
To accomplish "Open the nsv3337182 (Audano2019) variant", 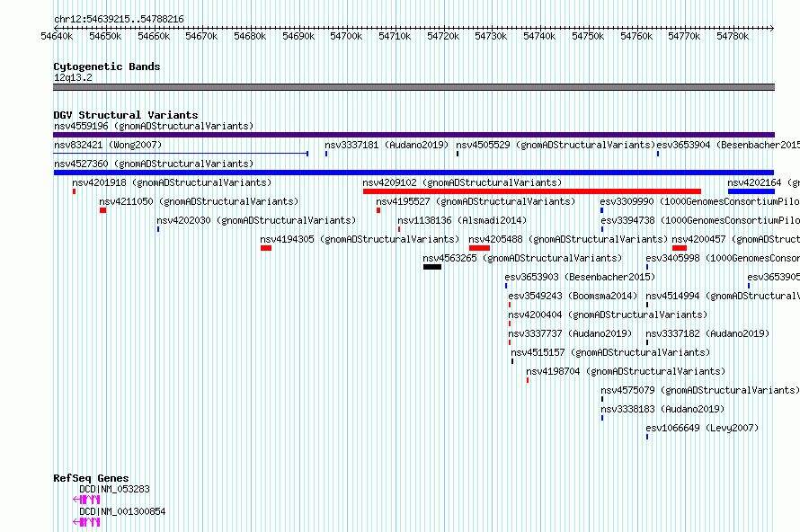I will pos(707,333).
